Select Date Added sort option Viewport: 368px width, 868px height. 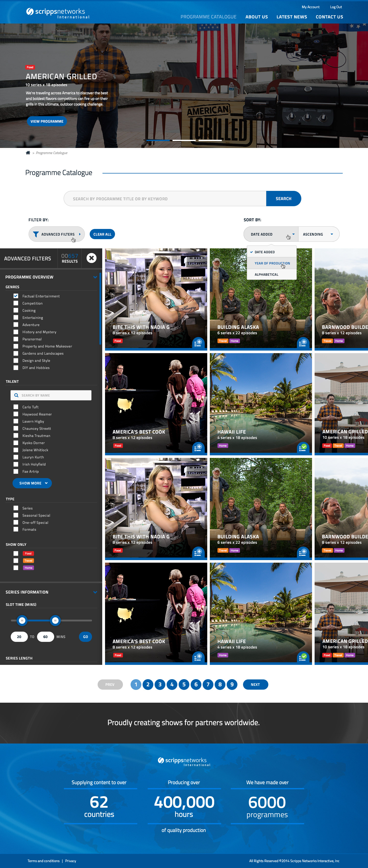272,252
